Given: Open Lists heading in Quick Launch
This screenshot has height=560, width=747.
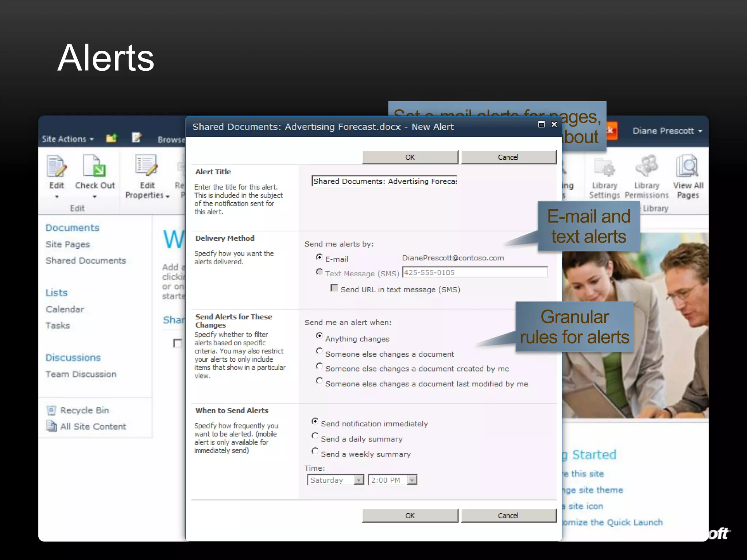Looking at the screenshot, I should pyautogui.click(x=57, y=293).
